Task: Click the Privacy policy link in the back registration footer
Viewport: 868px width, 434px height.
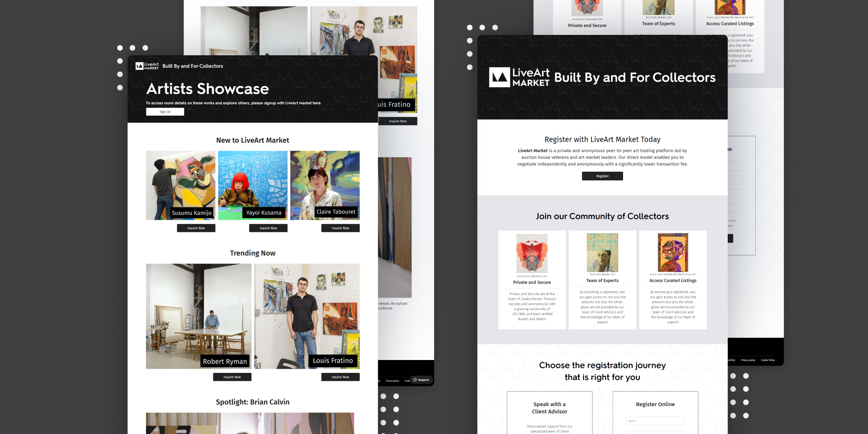Action: pos(748,360)
